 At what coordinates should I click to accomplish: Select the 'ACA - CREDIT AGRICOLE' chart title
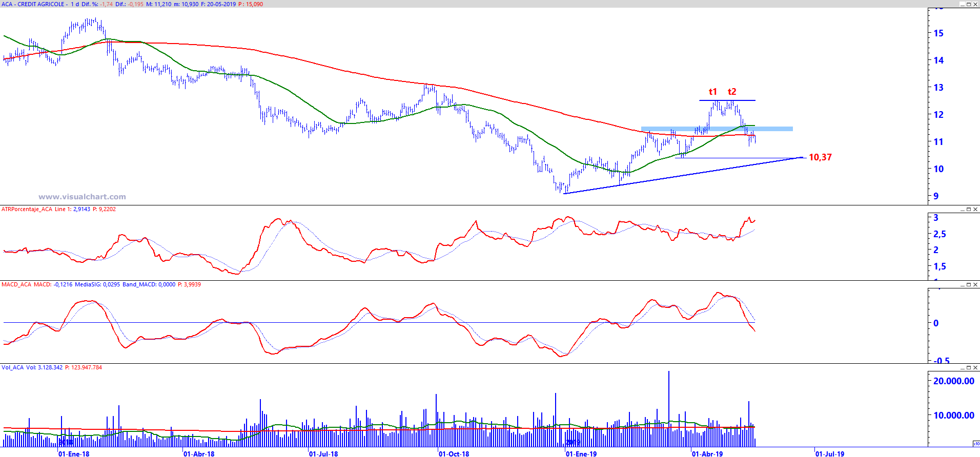33,4
